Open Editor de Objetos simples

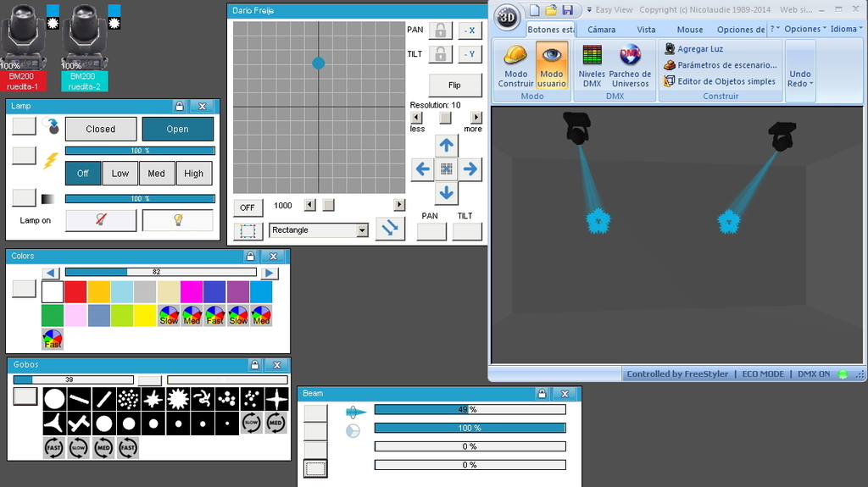pos(720,81)
